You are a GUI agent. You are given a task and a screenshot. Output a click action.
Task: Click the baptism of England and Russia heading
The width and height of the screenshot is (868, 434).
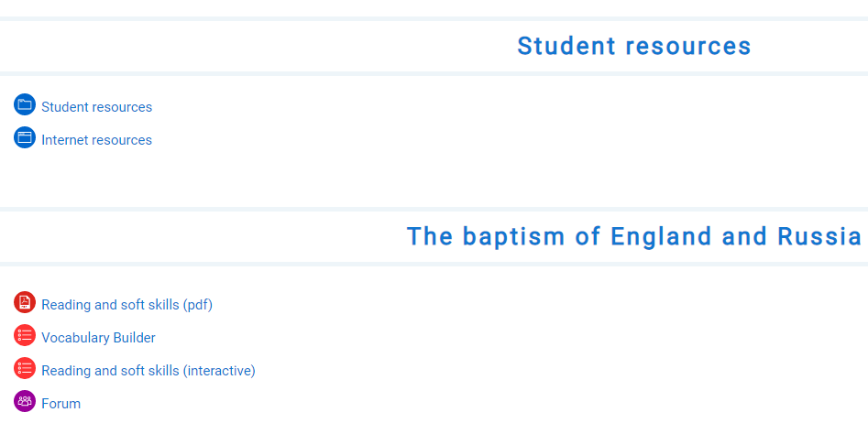633,236
